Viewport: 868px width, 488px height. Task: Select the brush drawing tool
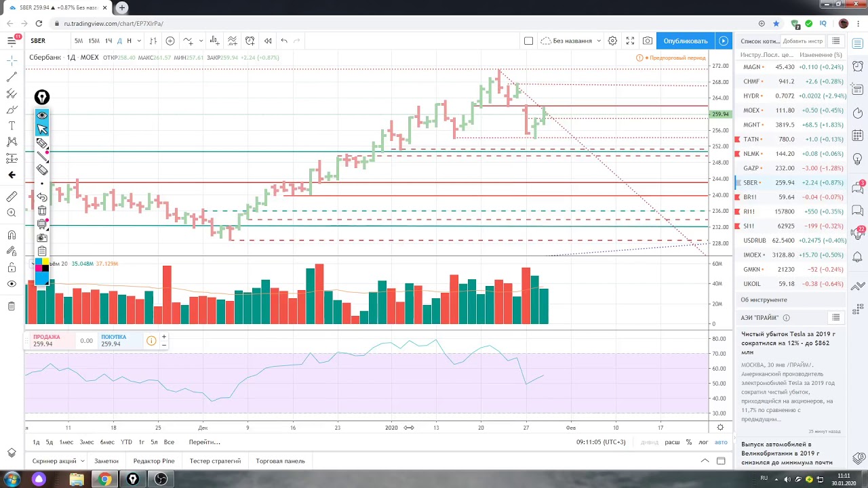coord(12,110)
